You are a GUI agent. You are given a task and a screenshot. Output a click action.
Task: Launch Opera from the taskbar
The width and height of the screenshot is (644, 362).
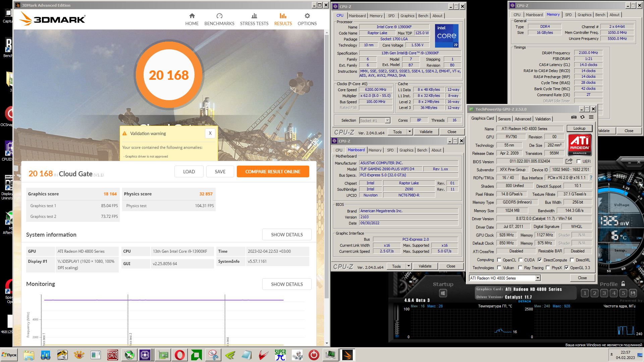tap(180, 355)
